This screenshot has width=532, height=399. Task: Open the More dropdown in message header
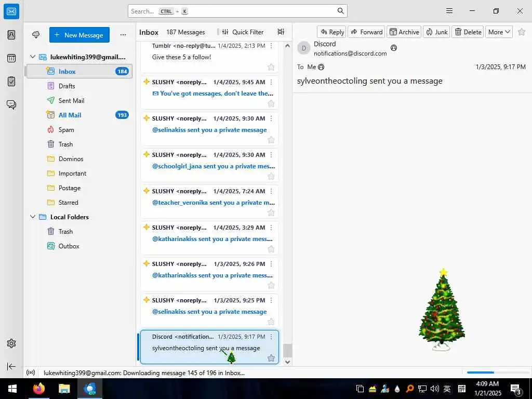499,32
